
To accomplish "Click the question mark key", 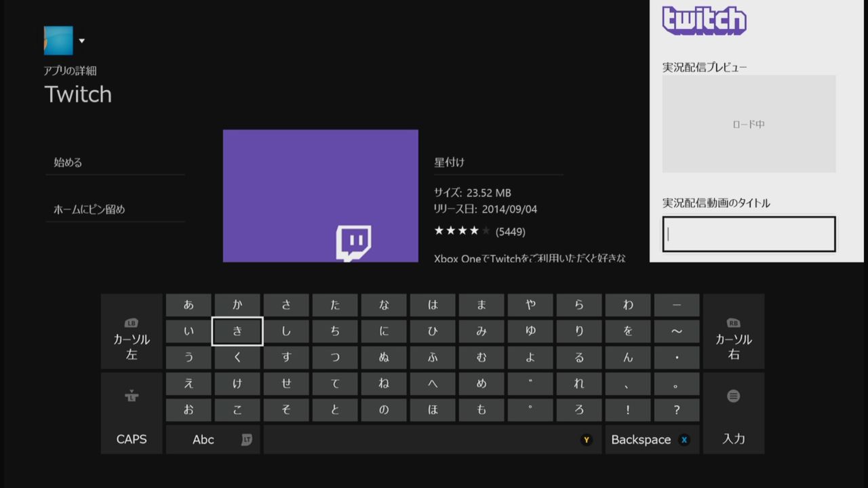I will click(677, 410).
